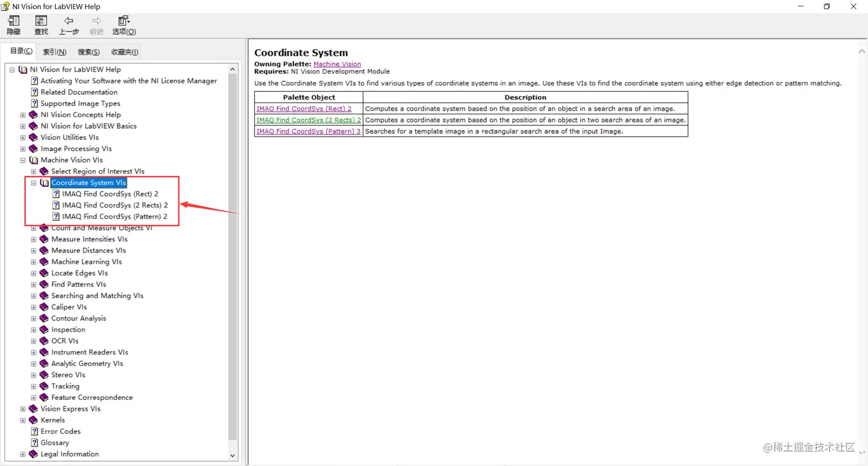The width and height of the screenshot is (868, 466).
Task: Collapse the NI Vision for LabVIEW Help root node
Action: [x=12, y=70]
